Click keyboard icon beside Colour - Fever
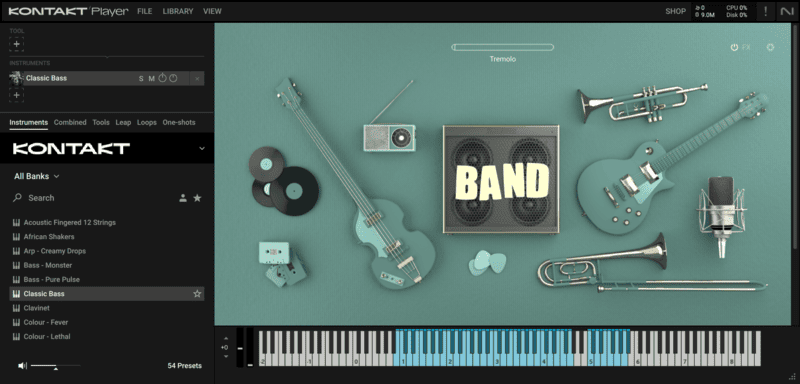800x384 pixels. 16,322
